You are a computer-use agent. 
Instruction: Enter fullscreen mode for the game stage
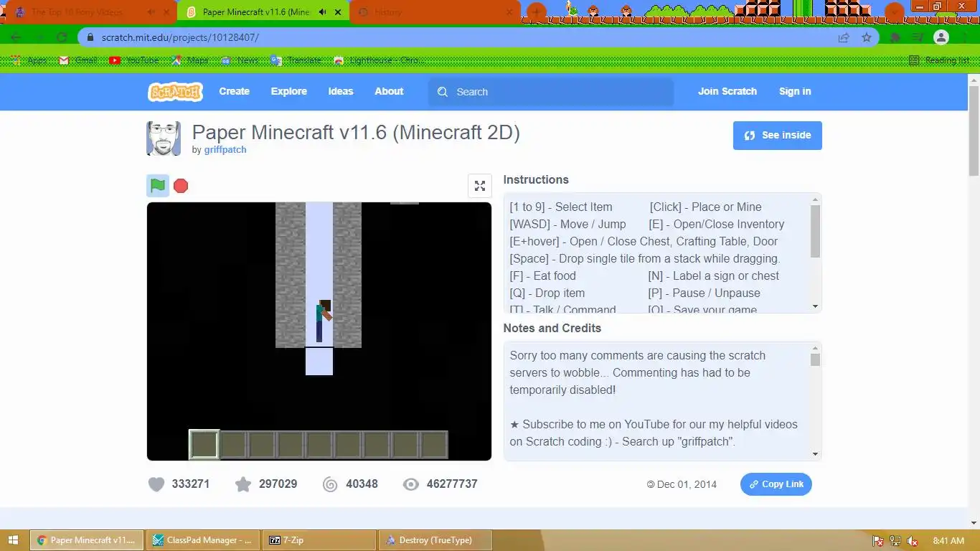pyautogui.click(x=480, y=186)
